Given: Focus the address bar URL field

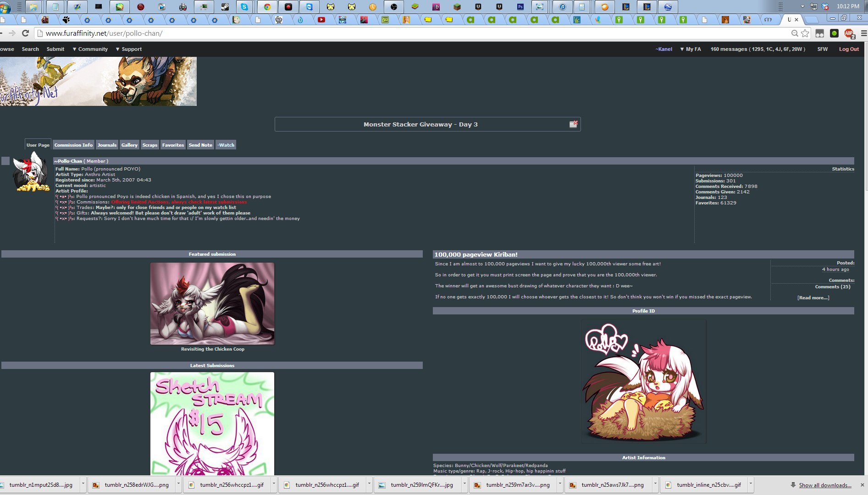Looking at the screenshot, I should (413, 33).
